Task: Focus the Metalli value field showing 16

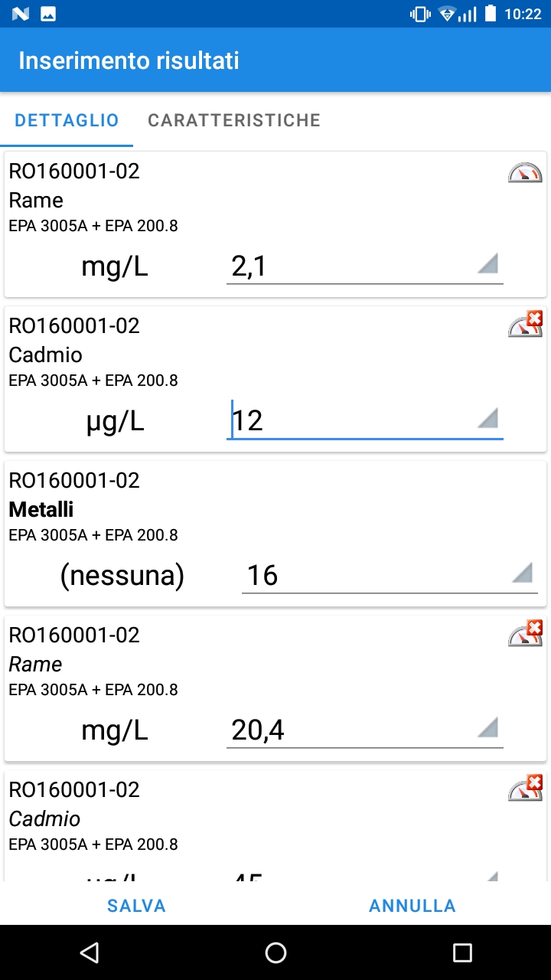Action: coord(390,576)
